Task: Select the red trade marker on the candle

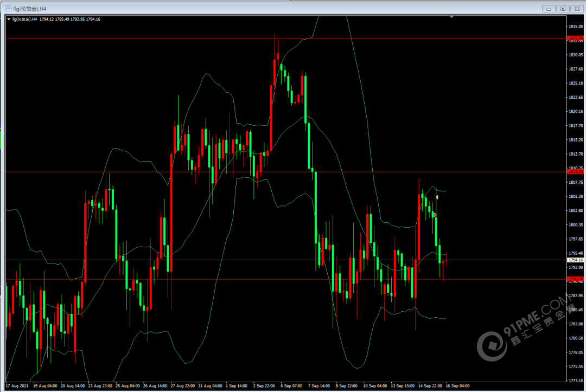Action: 435,215
